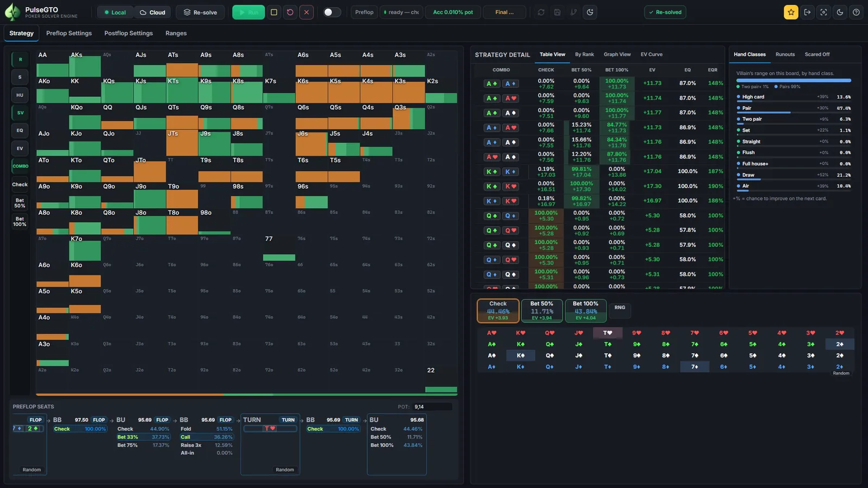Select the COMBO view mode in sidebar
Viewport: 868px width, 488px height.
pyautogui.click(x=20, y=166)
